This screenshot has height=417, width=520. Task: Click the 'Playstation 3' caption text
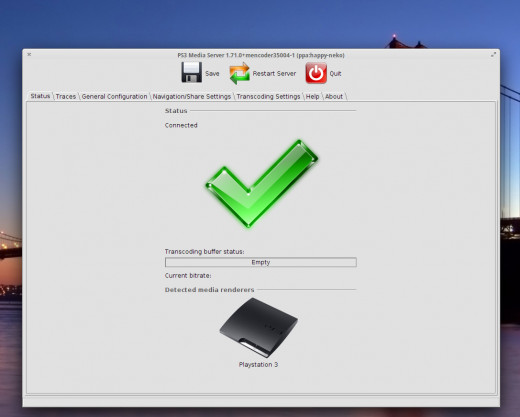click(x=258, y=364)
